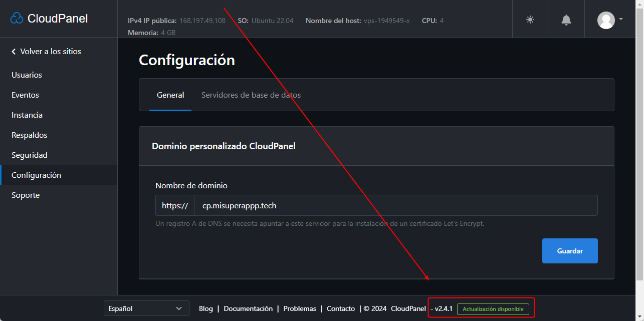Go back via Volver a los sitios

click(46, 52)
